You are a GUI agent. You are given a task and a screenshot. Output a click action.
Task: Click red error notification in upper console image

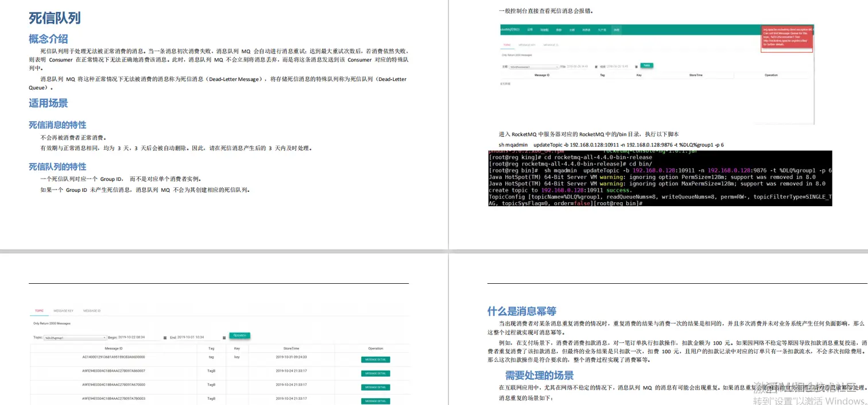coord(787,38)
